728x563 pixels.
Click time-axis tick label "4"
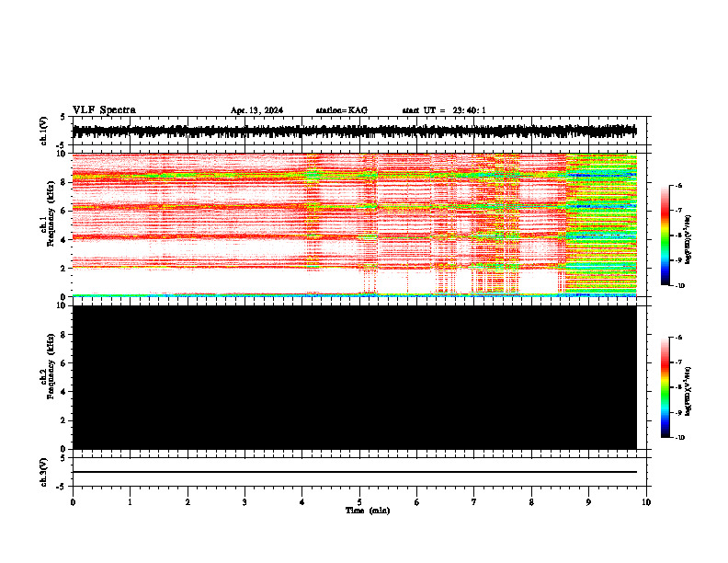point(302,502)
